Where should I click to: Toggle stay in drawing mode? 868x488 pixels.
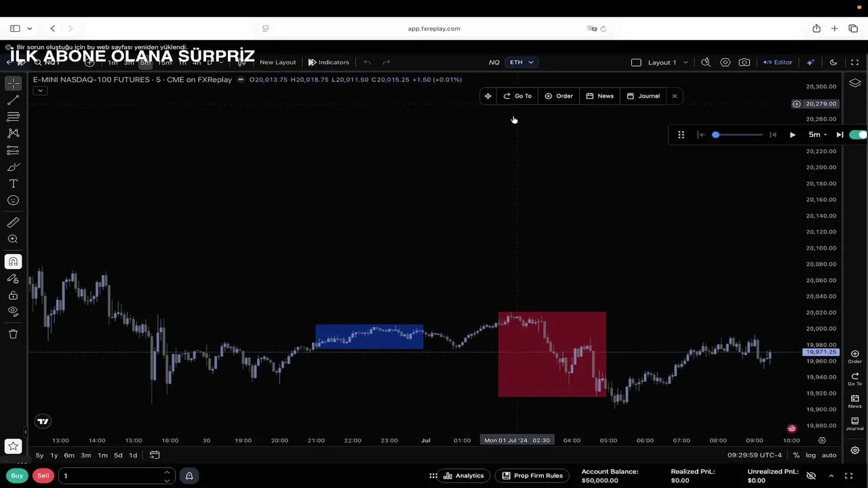(13, 279)
